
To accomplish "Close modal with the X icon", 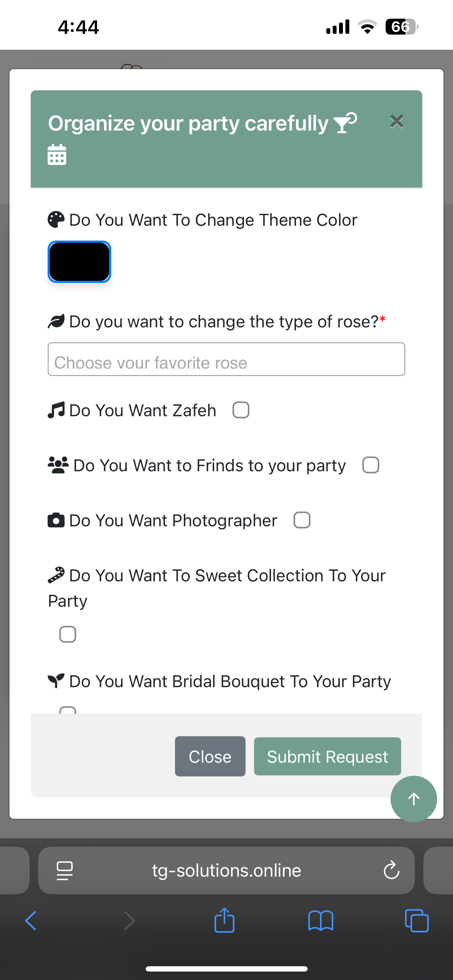I will coord(396,122).
